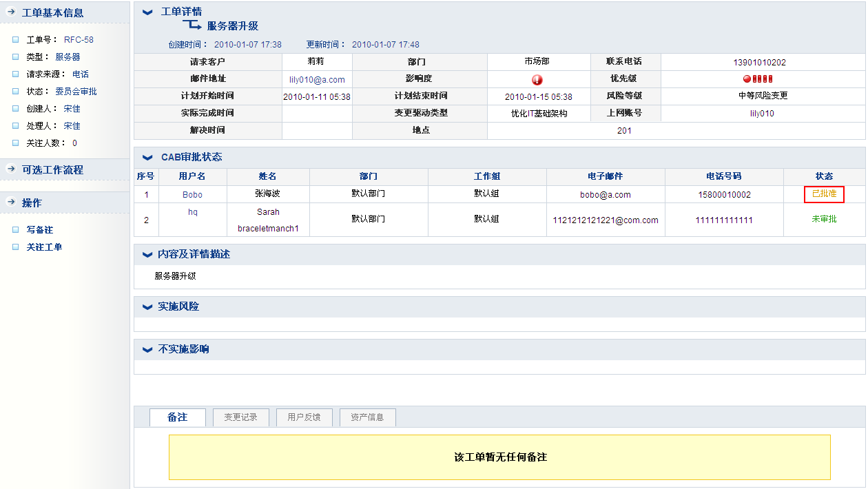Click the 关注工单 link

[x=44, y=247]
